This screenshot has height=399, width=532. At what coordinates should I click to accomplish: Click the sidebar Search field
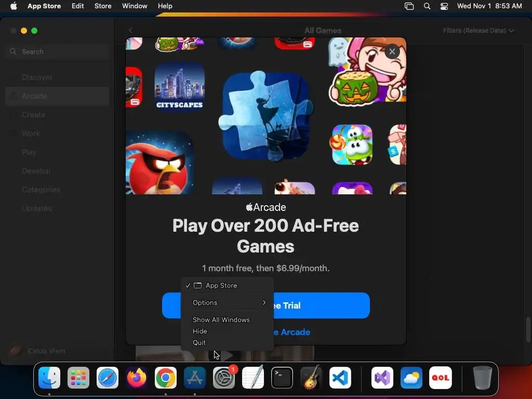tap(57, 51)
